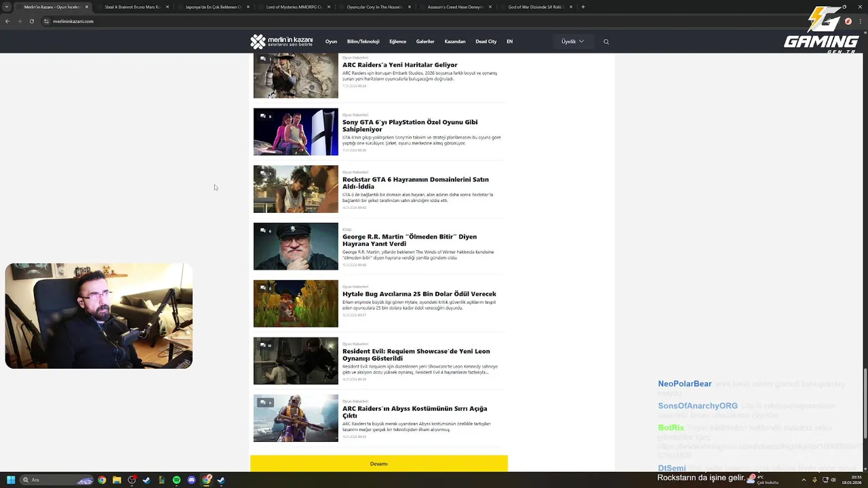Open Spotify from the taskbar
The height and width of the screenshot is (488, 868).
pyautogui.click(x=176, y=480)
